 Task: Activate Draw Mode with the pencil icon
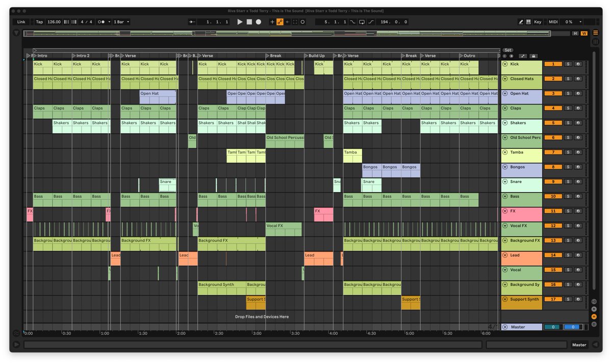tap(521, 21)
